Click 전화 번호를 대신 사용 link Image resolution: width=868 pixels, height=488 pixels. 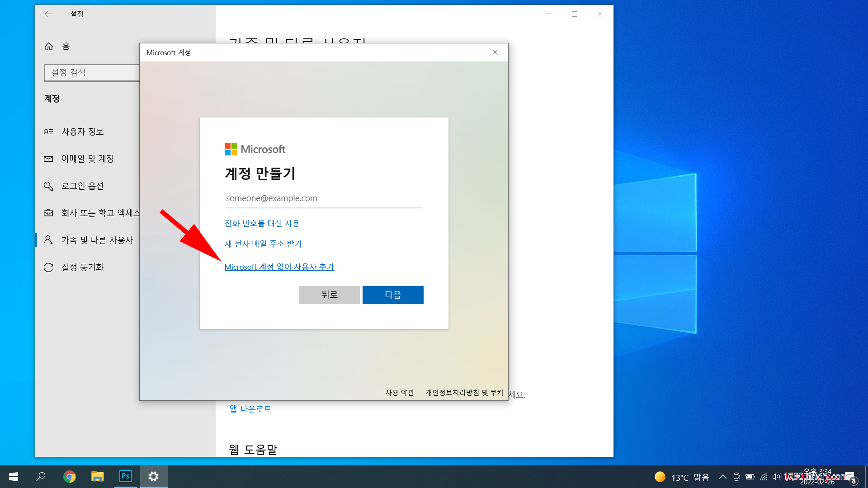point(262,223)
